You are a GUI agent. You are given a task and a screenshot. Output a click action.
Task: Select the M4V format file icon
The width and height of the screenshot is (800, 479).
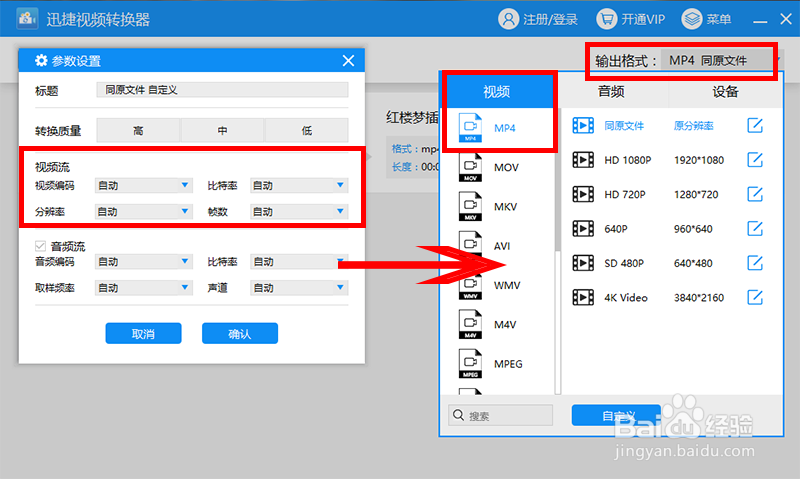pos(470,324)
